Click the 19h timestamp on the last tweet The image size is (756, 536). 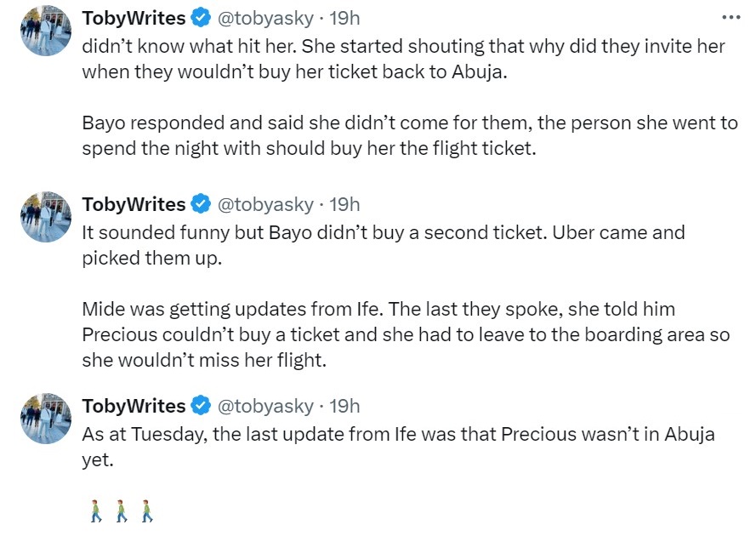pyautogui.click(x=344, y=406)
